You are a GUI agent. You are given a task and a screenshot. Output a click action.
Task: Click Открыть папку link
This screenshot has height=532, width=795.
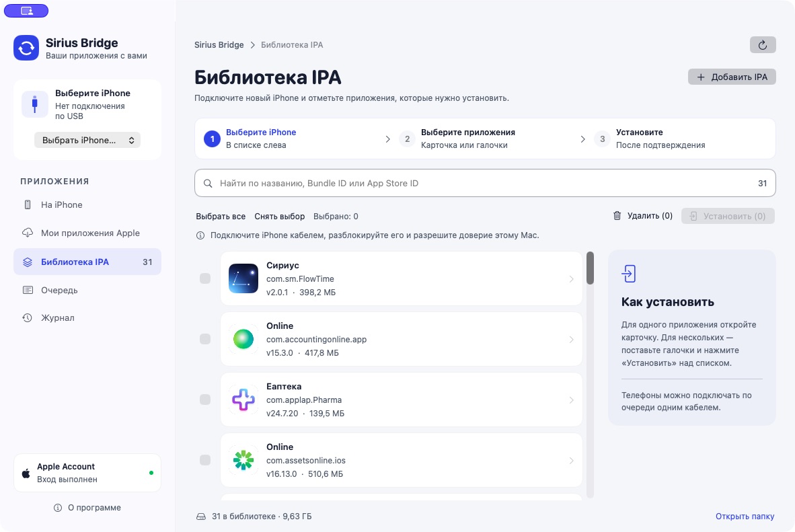(x=745, y=517)
